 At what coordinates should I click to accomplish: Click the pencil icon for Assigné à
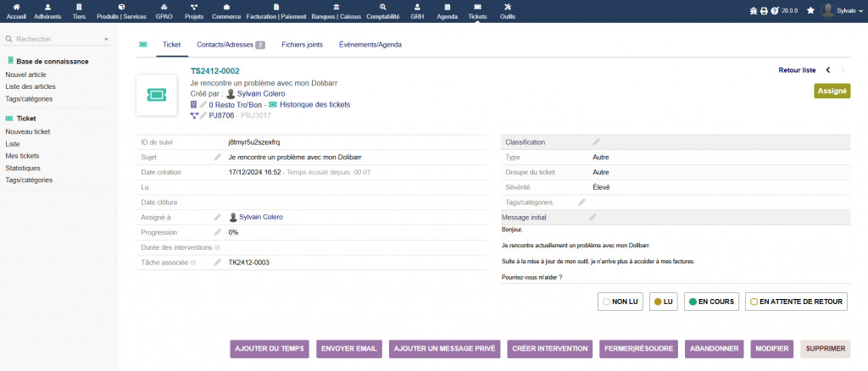218,218
